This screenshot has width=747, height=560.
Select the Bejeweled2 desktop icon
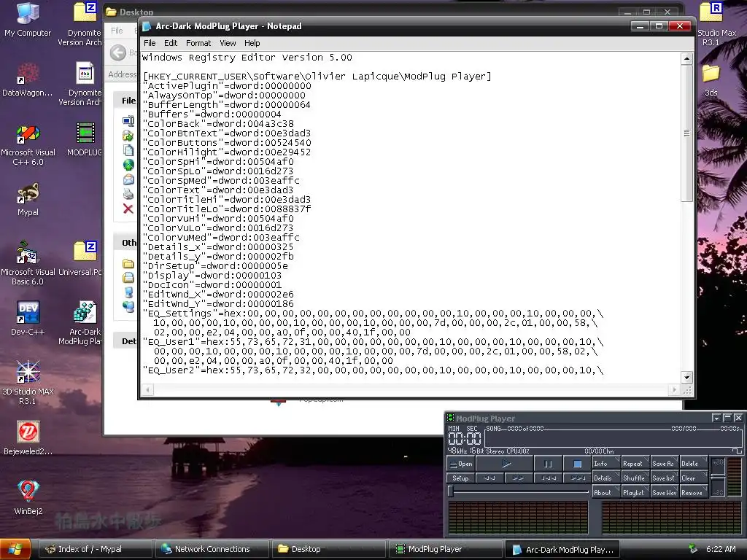(x=28, y=437)
